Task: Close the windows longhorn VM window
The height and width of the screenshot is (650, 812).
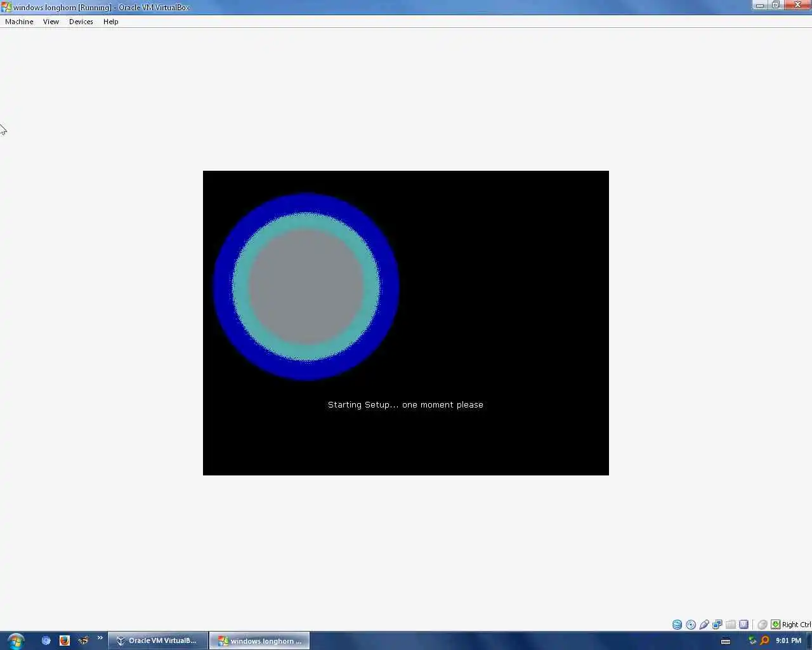Action: [x=797, y=5]
